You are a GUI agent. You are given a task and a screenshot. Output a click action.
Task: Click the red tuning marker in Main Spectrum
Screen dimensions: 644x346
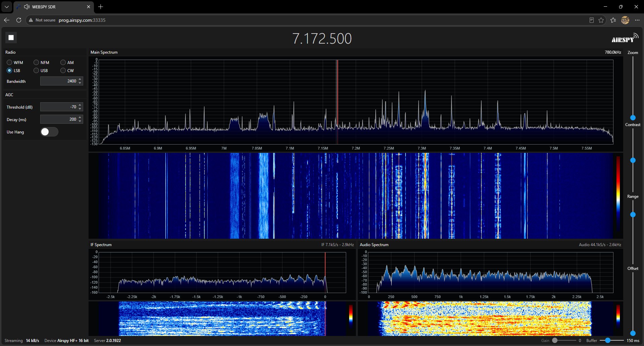(x=337, y=102)
